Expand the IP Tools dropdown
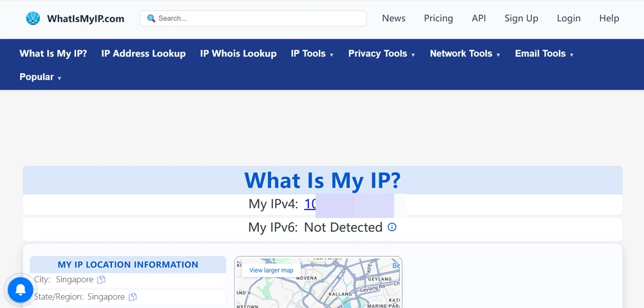Image resolution: width=644 pixels, height=308 pixels. pos(312,54)
